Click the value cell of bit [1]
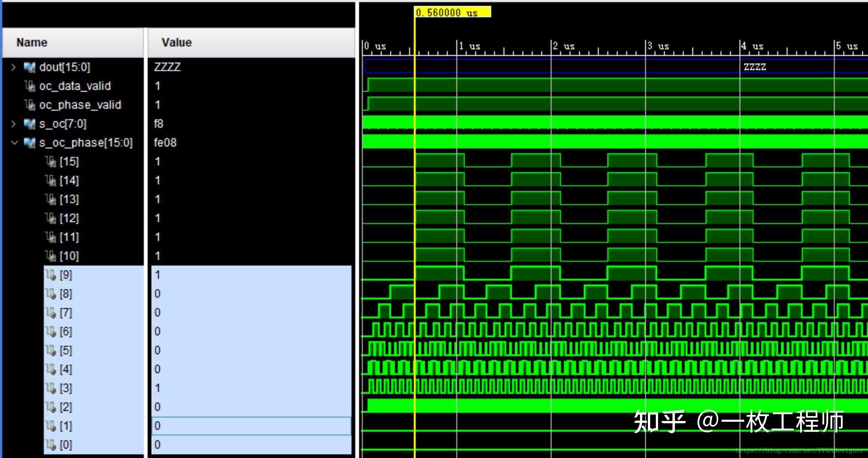This screenshot has height=458, width=868. (x=251, y=426)
